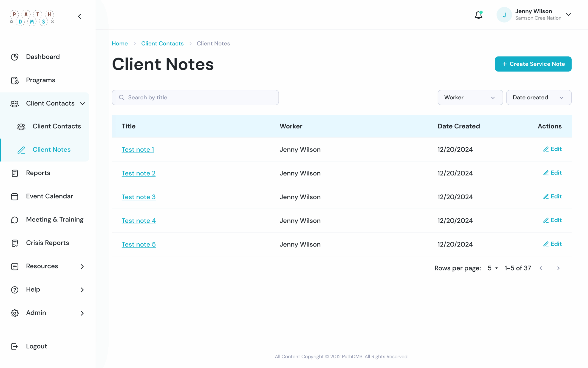Click the copyright footer text
The width and height of the screenshot is (588, 368).
pos(341,356)
